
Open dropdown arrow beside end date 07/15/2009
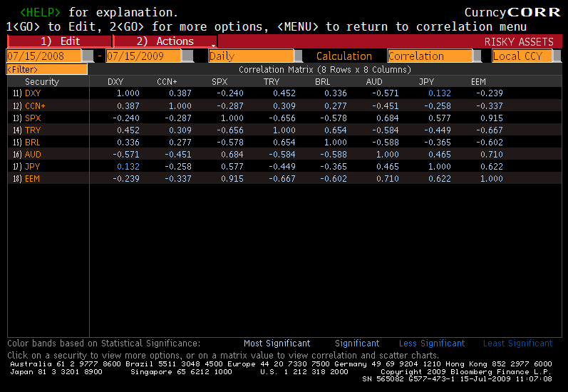pyautogui.click(x=187, y=56)
